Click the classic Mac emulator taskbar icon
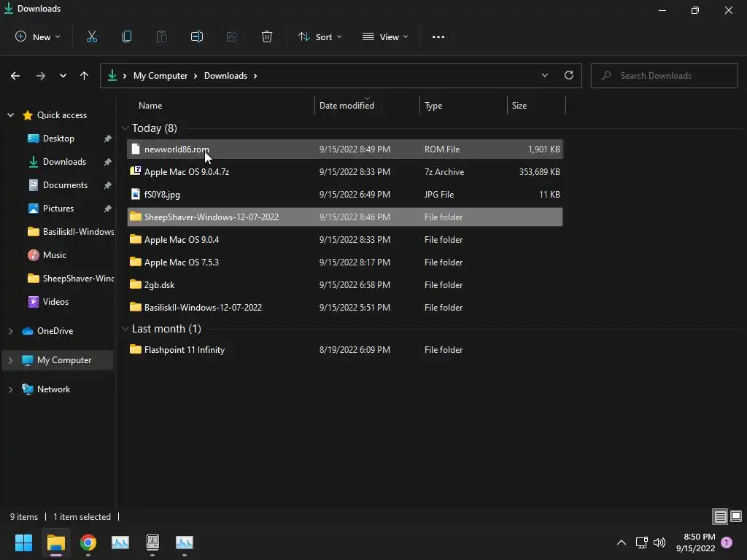 coord(152,542)
